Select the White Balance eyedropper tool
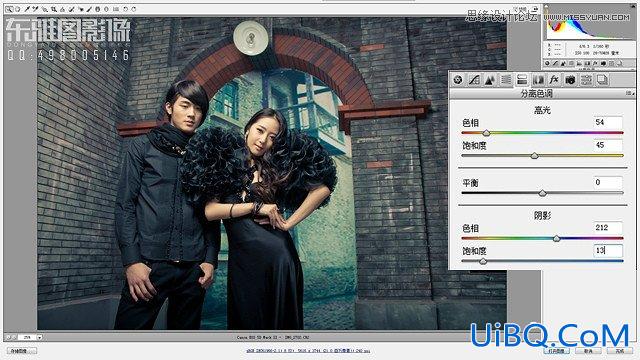Screen dimensions: 640x360 click(27, 9)
